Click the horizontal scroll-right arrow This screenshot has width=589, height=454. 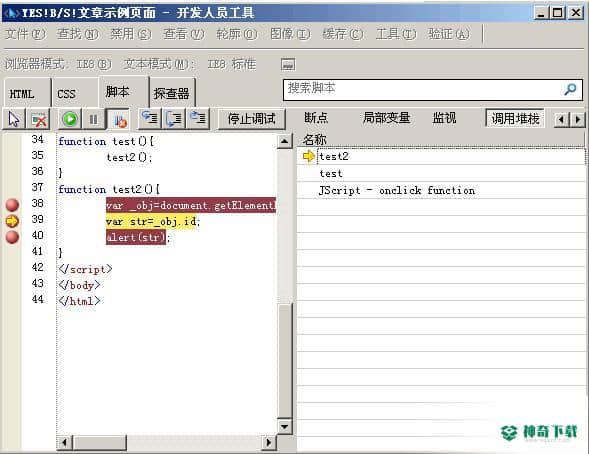269,442
